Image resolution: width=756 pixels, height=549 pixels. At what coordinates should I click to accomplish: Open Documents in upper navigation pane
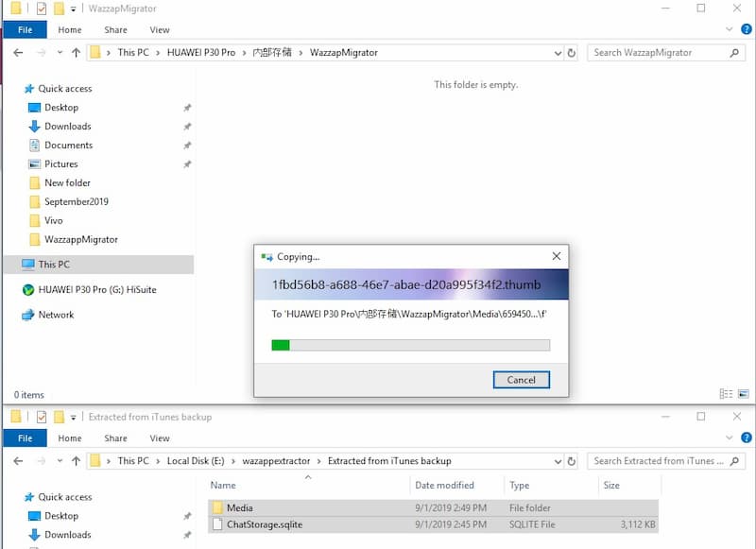(x=68, y=146)
